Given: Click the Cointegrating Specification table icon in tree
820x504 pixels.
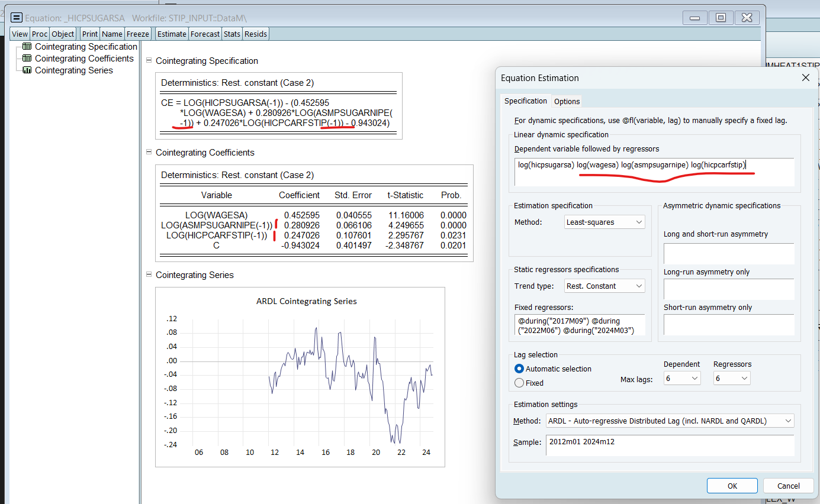Looking at the screenshot, I should click(27, 47).
